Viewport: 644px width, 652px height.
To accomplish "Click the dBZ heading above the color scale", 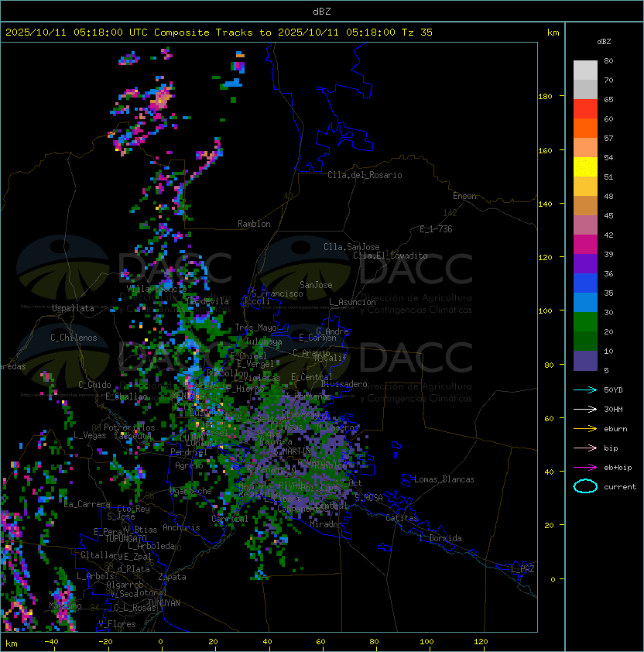I will coord(604,42).
